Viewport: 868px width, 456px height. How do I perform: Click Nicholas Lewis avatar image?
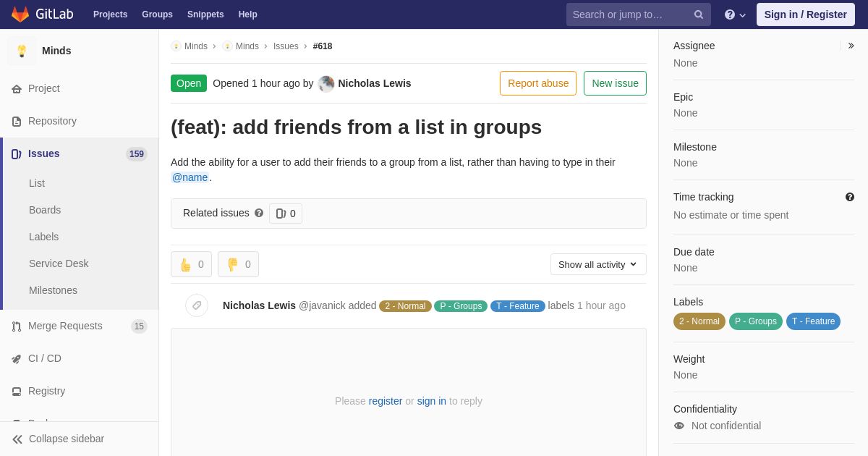pos(326,84)
